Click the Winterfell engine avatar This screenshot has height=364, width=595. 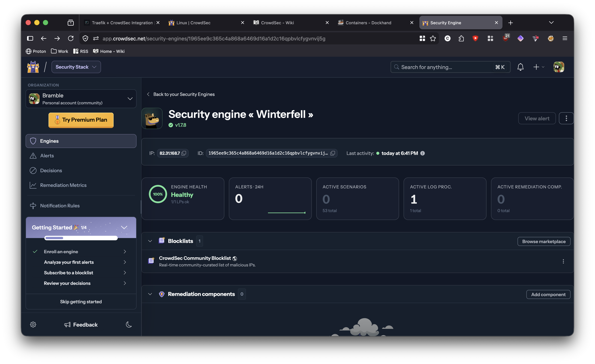pos(152,118)
